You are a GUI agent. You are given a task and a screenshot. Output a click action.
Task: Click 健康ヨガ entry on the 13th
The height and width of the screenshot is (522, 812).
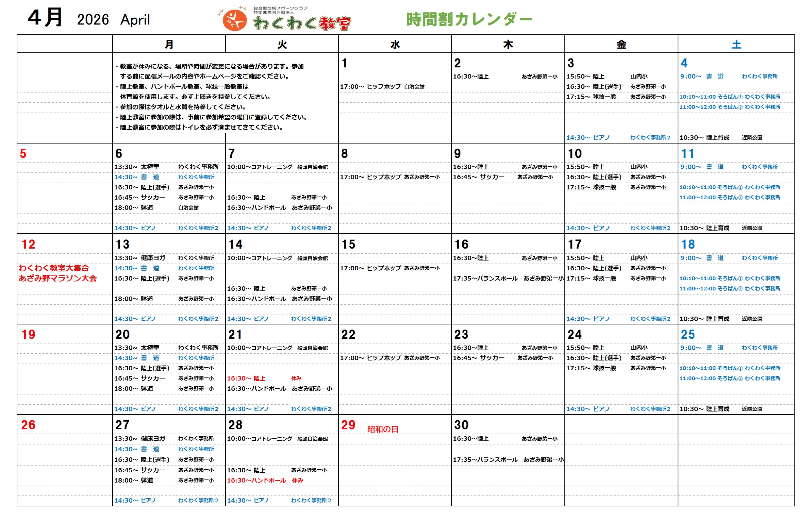tap(153, 258)
